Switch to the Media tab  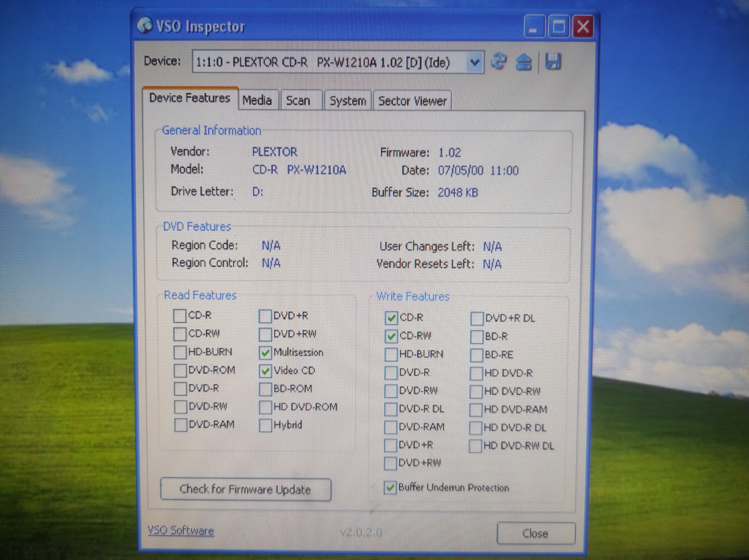click(x=257, y=100)
